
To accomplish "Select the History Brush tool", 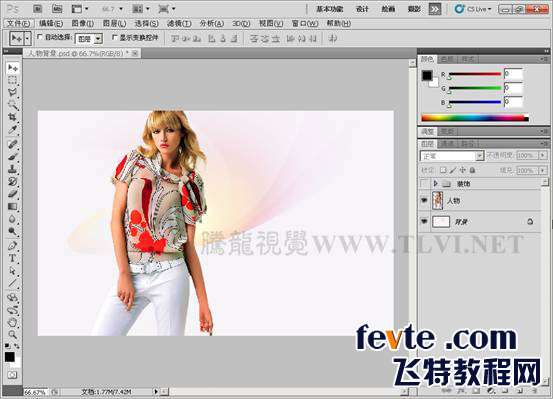I will 13,181.
